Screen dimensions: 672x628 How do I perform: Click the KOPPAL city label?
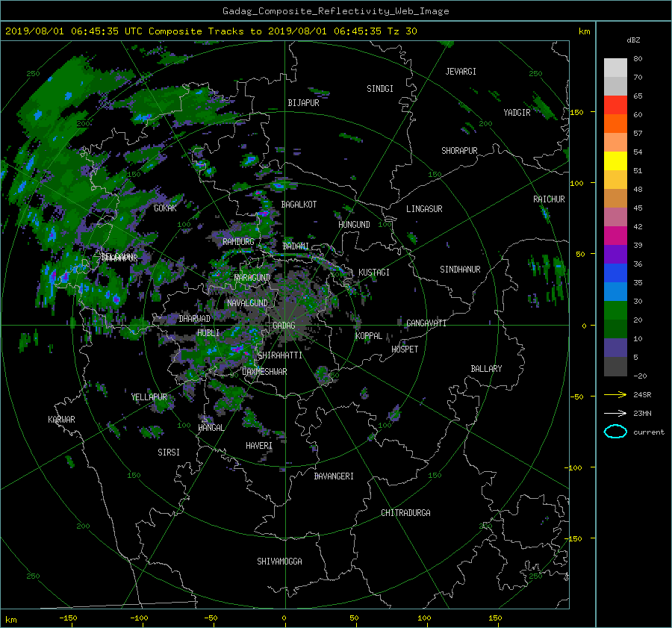pyautogui.click(x=369, y=335)
